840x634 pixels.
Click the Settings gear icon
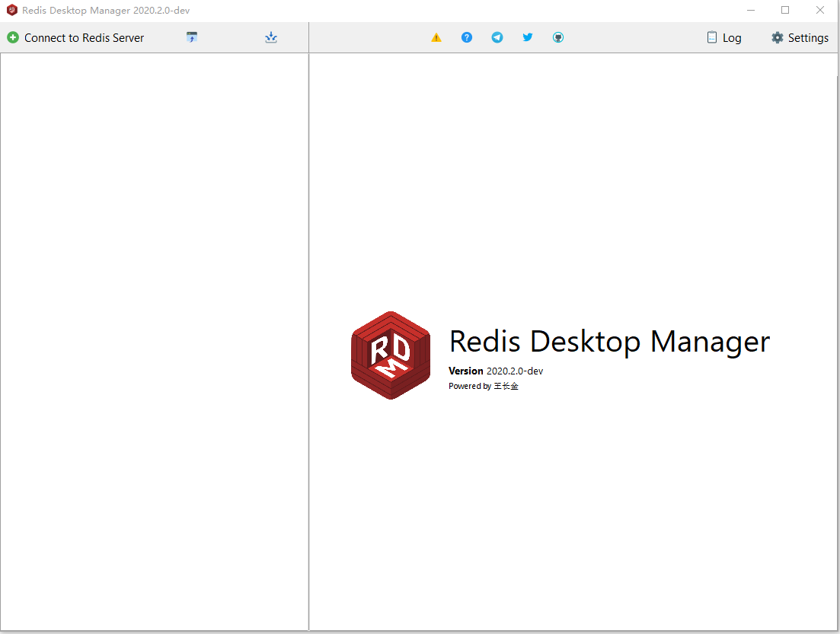[x=777, y=37]
